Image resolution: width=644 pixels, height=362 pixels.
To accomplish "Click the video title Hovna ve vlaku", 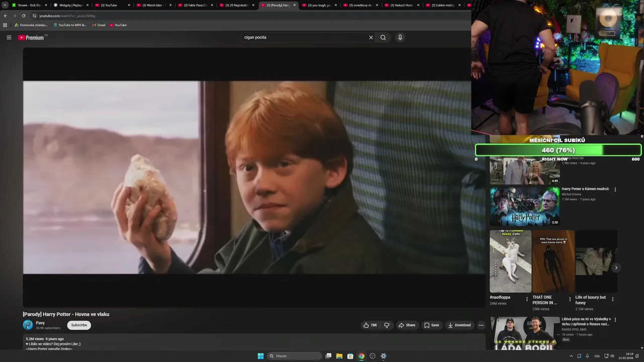I will [x=66, y=314].
